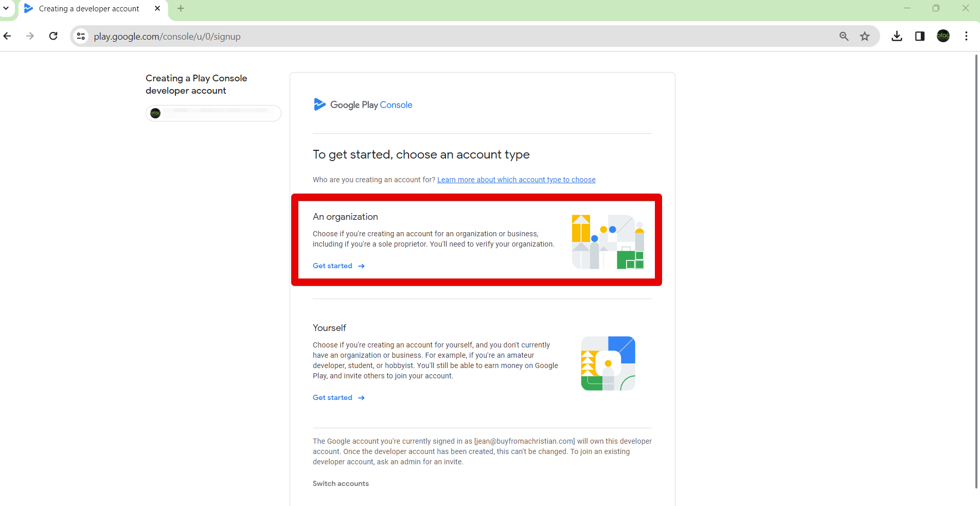Open Learn more about which account type link
The height and width of the screenshot is (506, 980).
coord(516,180)
